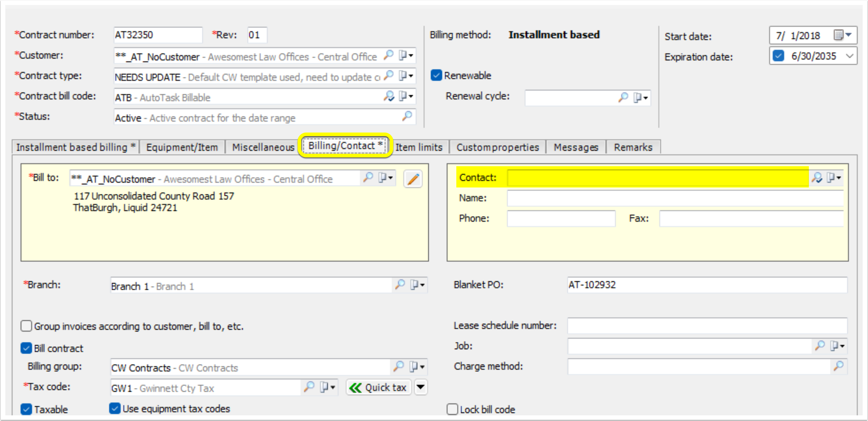This screenshot has width=868, height=421.
Task: Expand Tax code flag menu
Action: pos(327,387)
